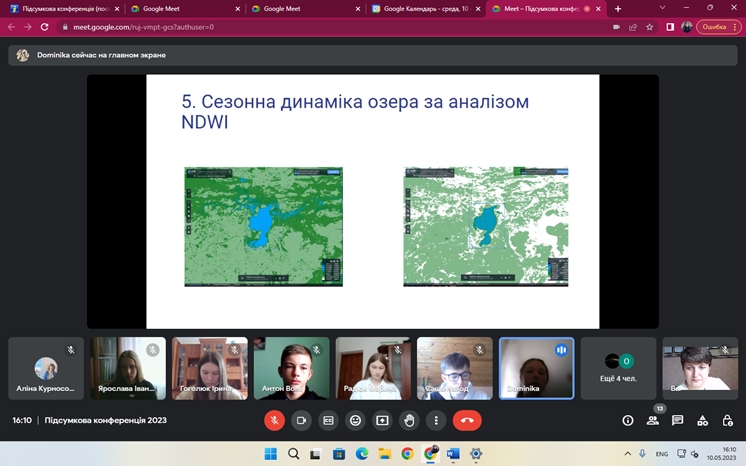The width and height of the screenshot is (746, 466).
Task: Open the Windows Start menu
Action: (x=270, y=454)
